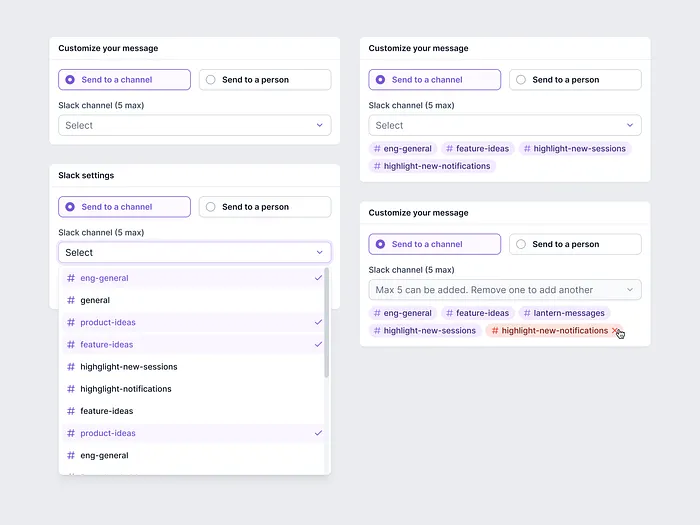The image size is (700, 525).
Task: Click checkmark beside the checked feature-ideas option
Action: coord(318,344)
